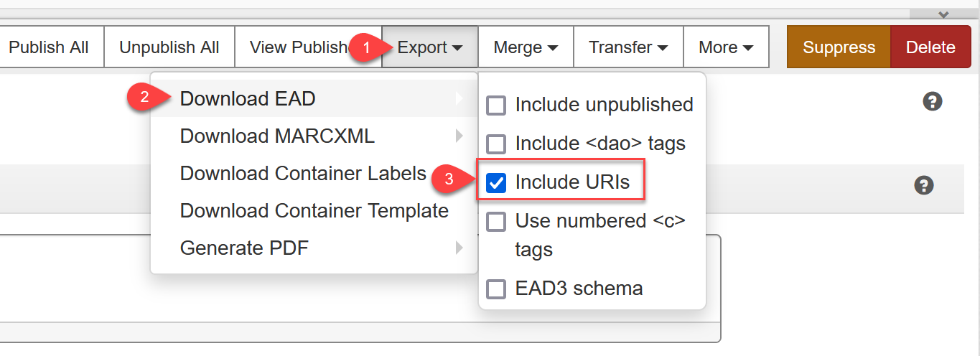Open the Transfer dropdown menu

tap(628, 47)
